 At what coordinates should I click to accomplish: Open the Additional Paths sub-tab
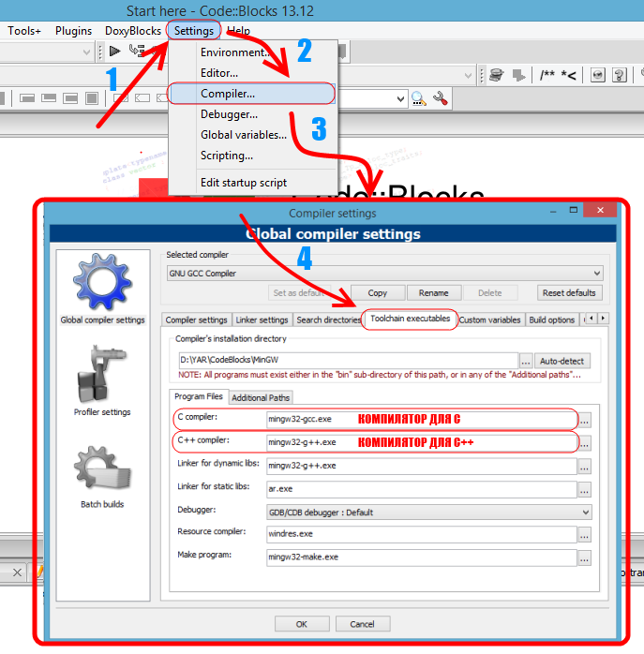click(x=261, y=397)
